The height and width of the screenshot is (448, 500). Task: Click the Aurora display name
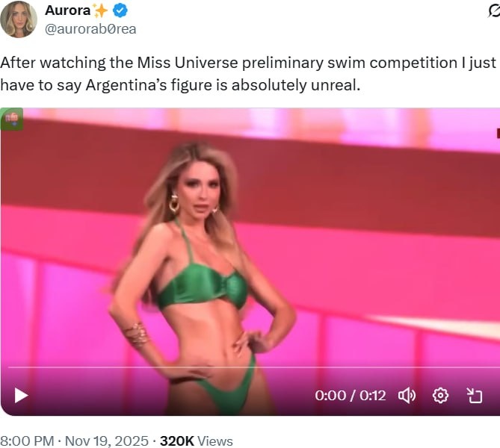[67, 10]
